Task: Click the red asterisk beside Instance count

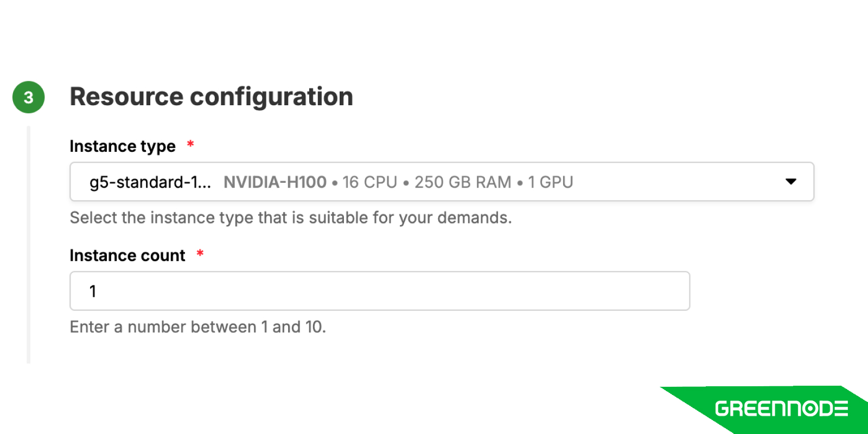Action: pos(200,253)
